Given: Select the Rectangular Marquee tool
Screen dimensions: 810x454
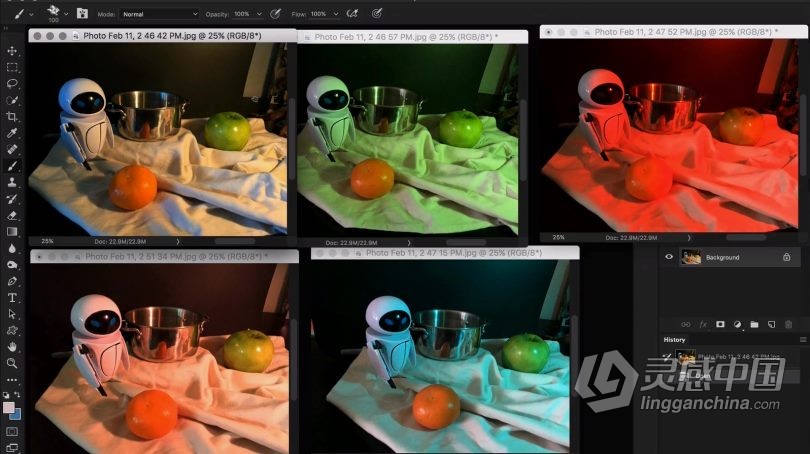Looking at the screenshot, I should 12,67.
